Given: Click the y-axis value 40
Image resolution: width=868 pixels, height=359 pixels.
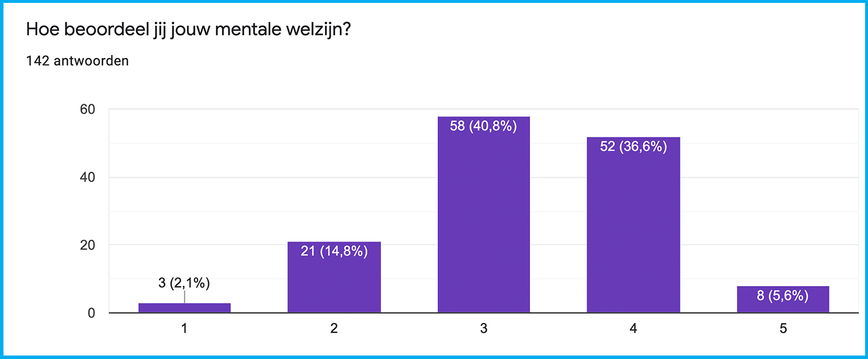Looking at the screenshot, I should (x=87, y=177).
